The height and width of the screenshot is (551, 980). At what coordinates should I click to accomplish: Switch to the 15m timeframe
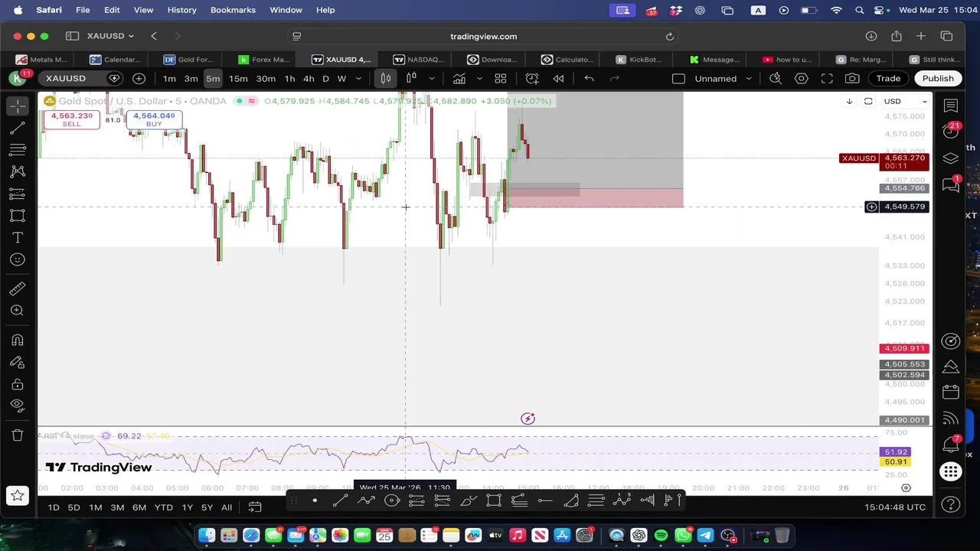[x=238, y=78]
